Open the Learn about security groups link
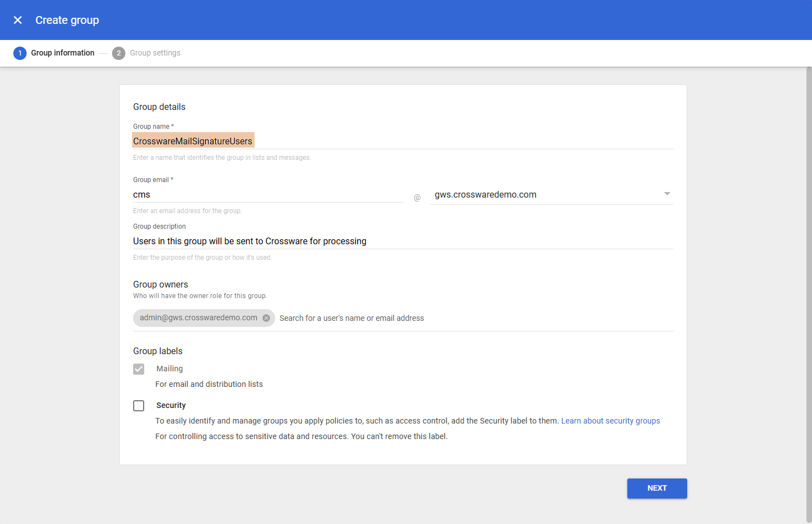The height and width of the screenshot is (524, 812). click(x=610, y=421)
